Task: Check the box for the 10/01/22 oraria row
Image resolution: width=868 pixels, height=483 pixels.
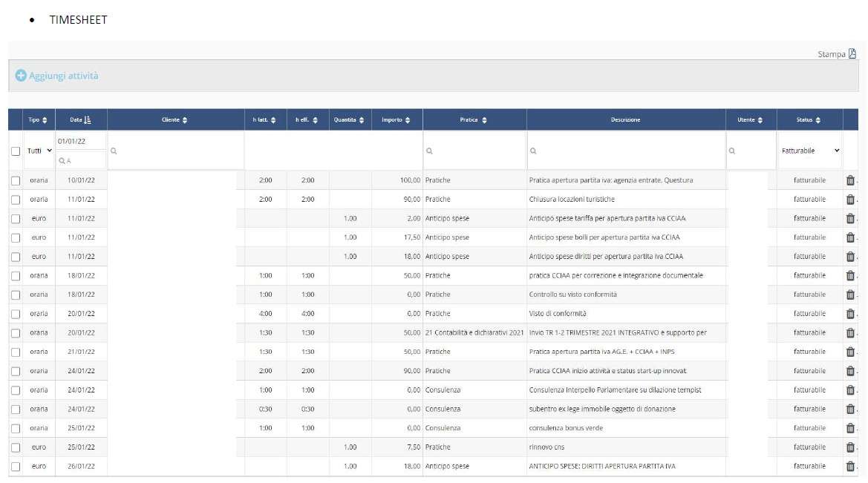Action: [x=16, y=180]
